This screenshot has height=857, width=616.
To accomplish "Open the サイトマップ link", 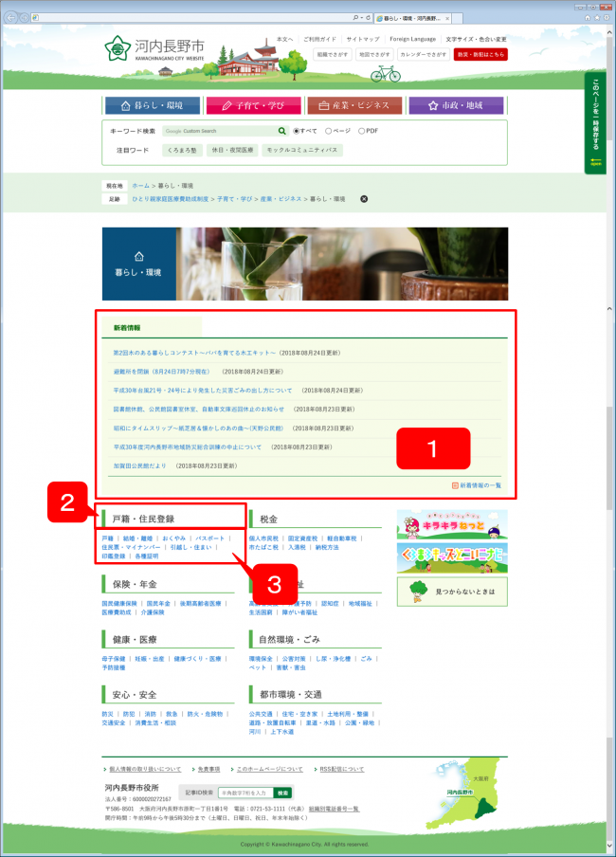I will click(362, 40).
